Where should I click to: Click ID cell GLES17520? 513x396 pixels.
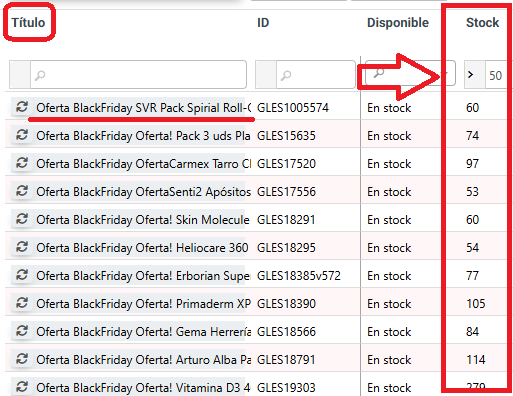point(286,164)
